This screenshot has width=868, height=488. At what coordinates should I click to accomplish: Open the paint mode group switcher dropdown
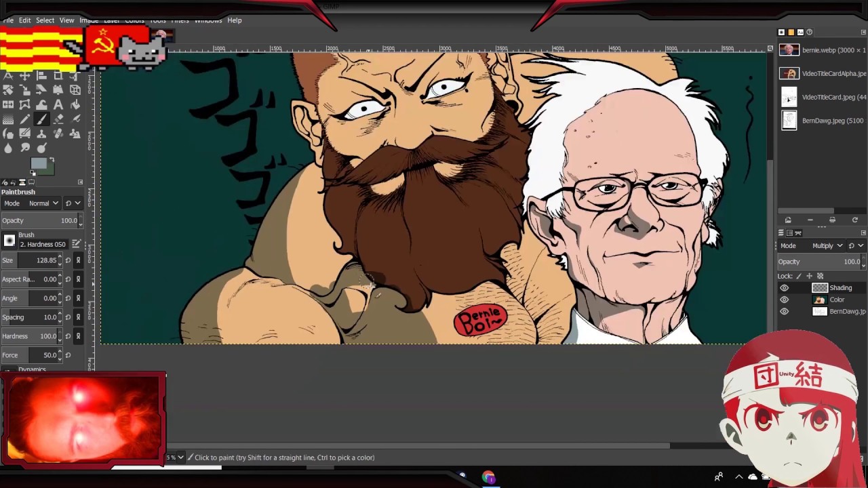[x=73, y=203]
